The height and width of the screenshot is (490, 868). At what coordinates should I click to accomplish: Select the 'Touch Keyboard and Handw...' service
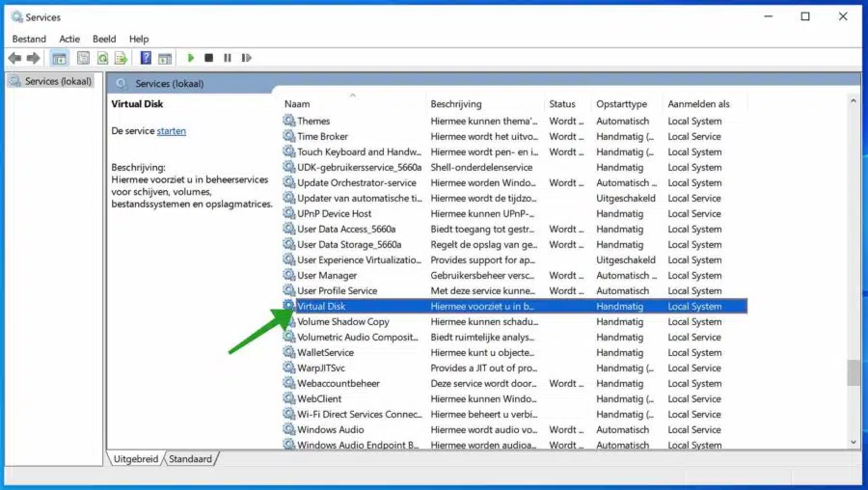coord(360,151)
